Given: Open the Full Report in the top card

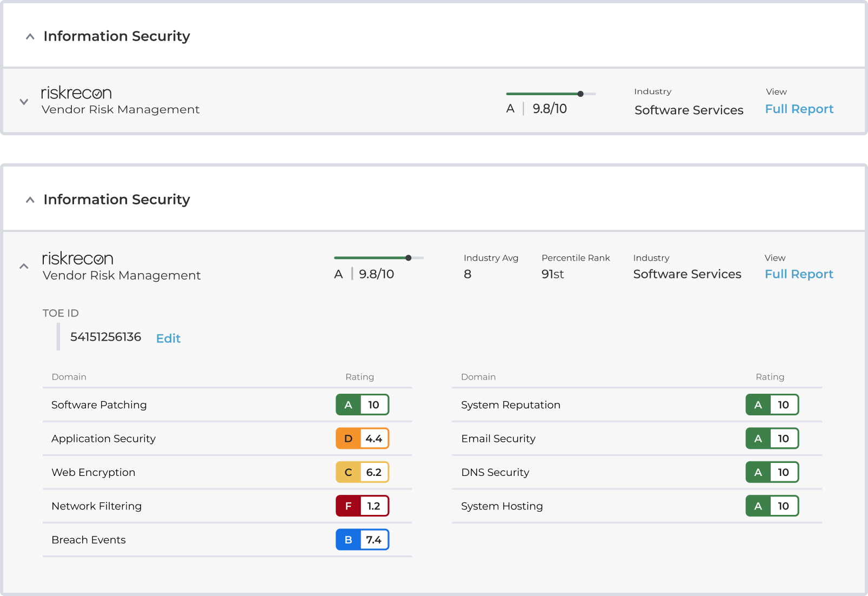Looking at the screenshot, I should (799, 109).
